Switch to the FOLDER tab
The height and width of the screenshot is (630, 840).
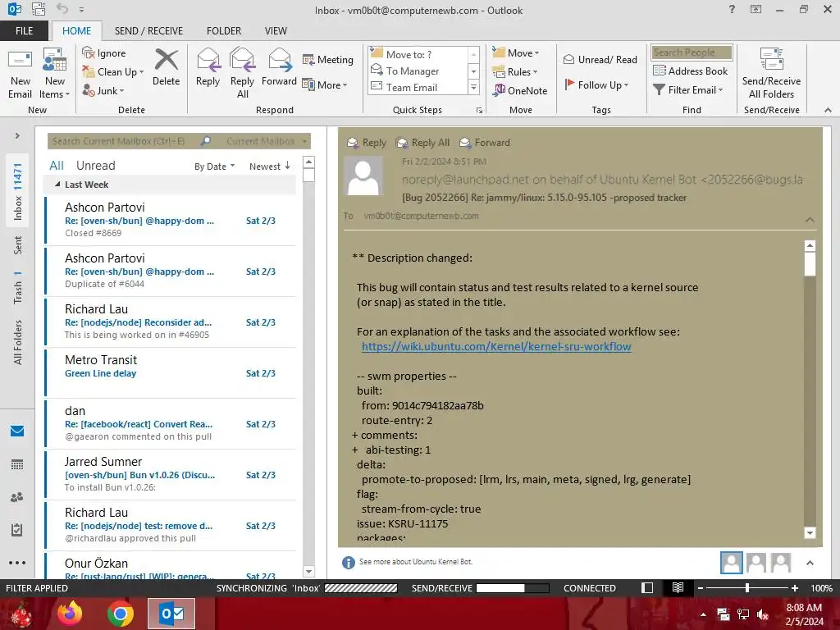pos(224,31)
